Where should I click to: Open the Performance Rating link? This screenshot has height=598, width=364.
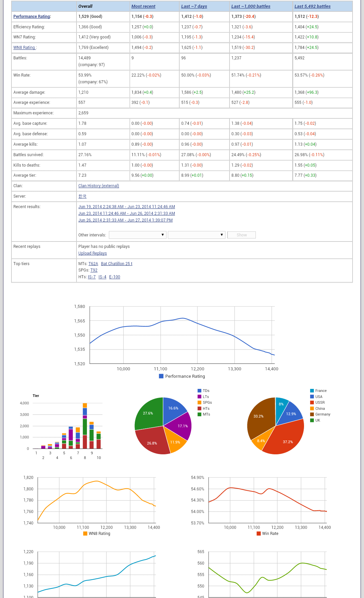pos(32,17)
